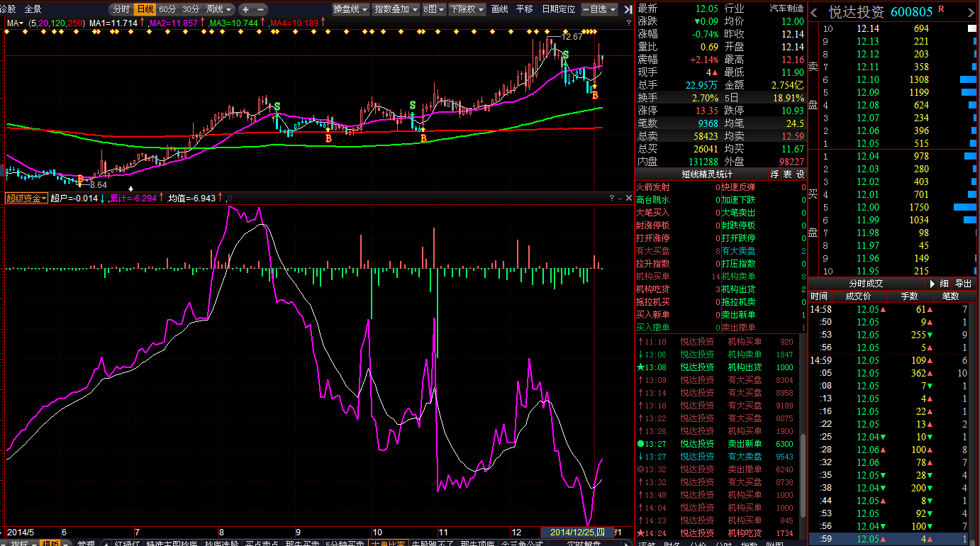Screen dimensions: 980x546
Task: Click the red R marker beside 600805
Action: coord(941,9)
